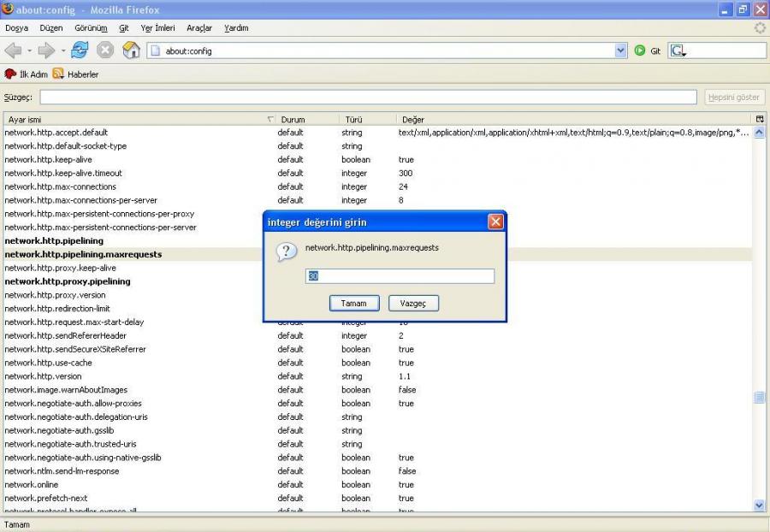This screenshot has height=532, width=770.
Task: Confirm the value with Tamam button
Action: (354, 304)
